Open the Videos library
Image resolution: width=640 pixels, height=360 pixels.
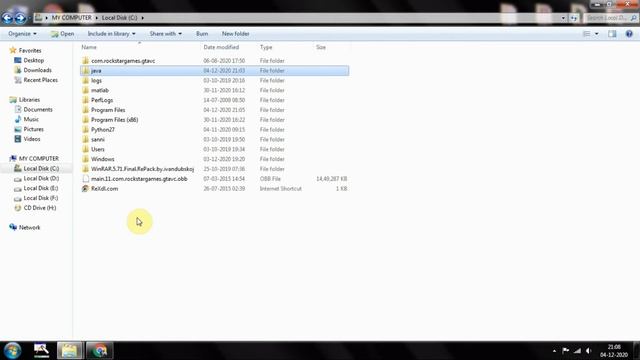[32, 139]
